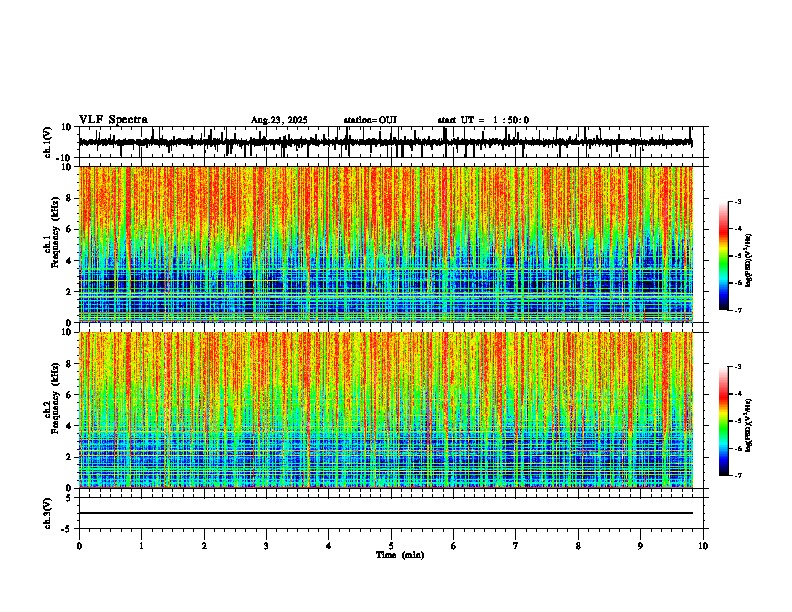Click the ch.2 frequency axis "6" tick
Viewport: 792px width, 612px height.
pos(70,395)
